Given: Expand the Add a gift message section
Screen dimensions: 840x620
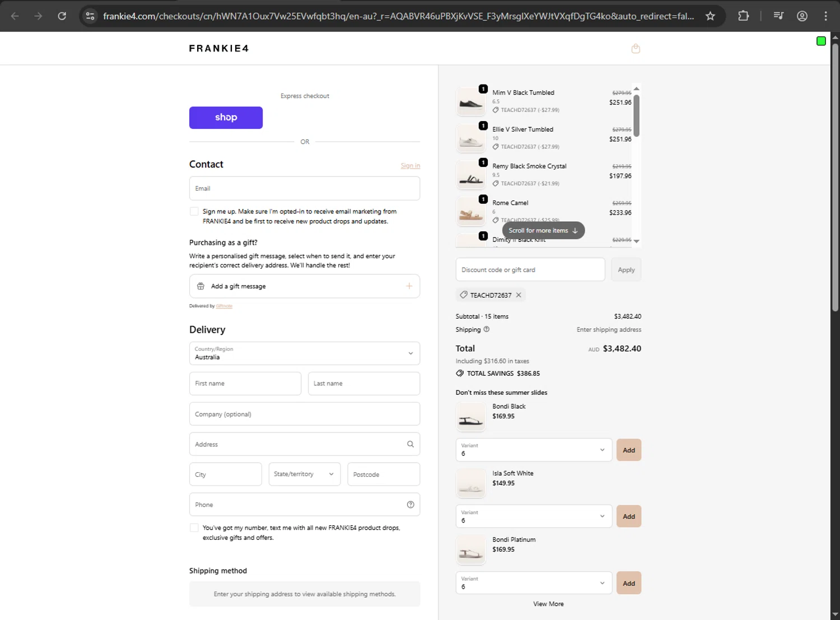Looking at the screenshot, I should click(305, 286).
